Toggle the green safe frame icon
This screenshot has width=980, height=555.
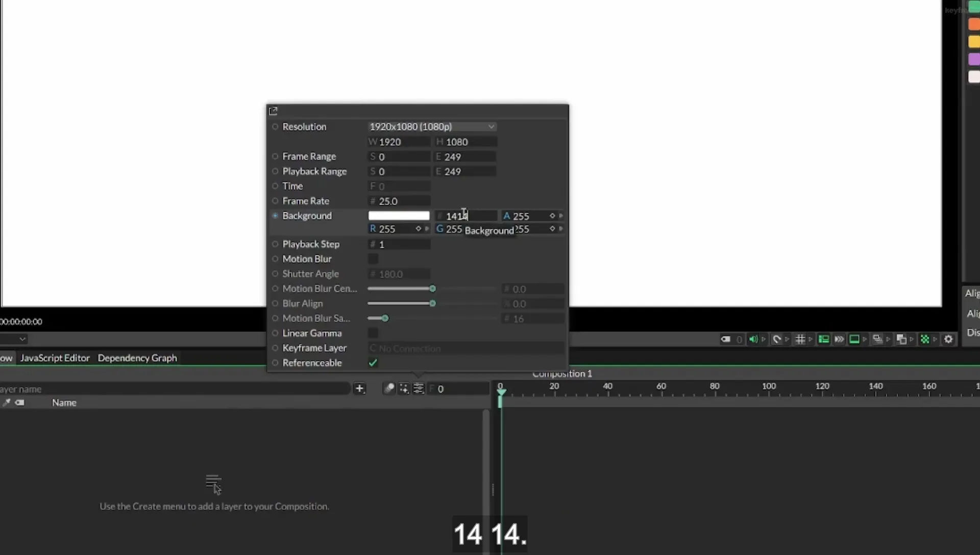[854, 339]
